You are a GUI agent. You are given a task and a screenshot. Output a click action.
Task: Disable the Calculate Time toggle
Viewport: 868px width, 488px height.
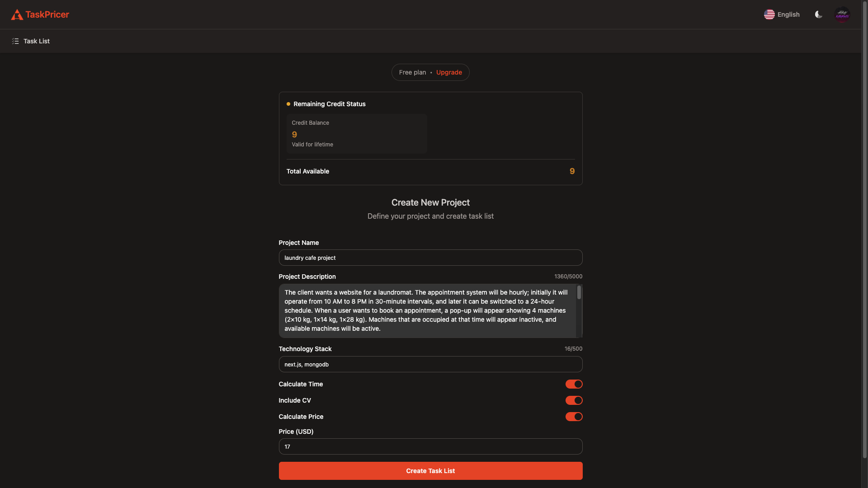[x=573, y=384]
